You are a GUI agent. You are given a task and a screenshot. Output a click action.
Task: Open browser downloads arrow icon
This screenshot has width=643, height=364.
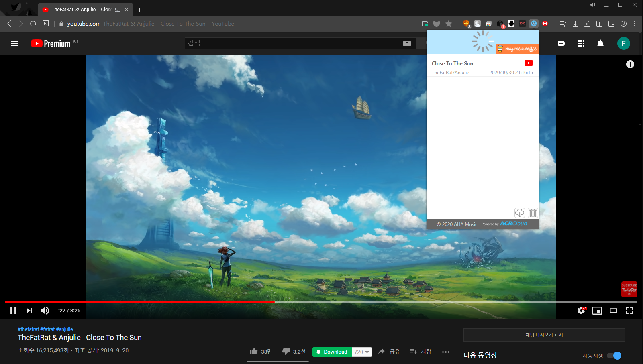[x=575, y=24]
